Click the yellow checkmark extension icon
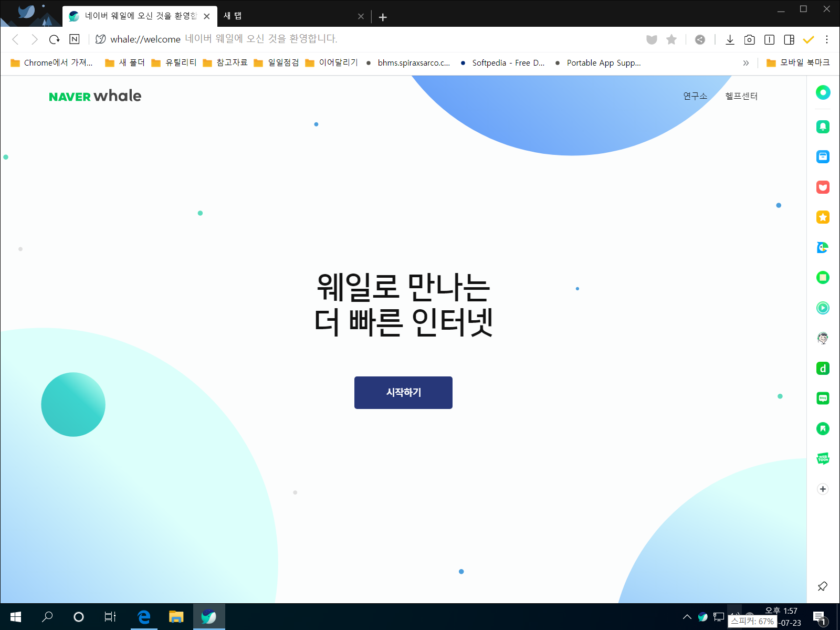This screenshot has width=840, height=630. [x=808, y=39]
